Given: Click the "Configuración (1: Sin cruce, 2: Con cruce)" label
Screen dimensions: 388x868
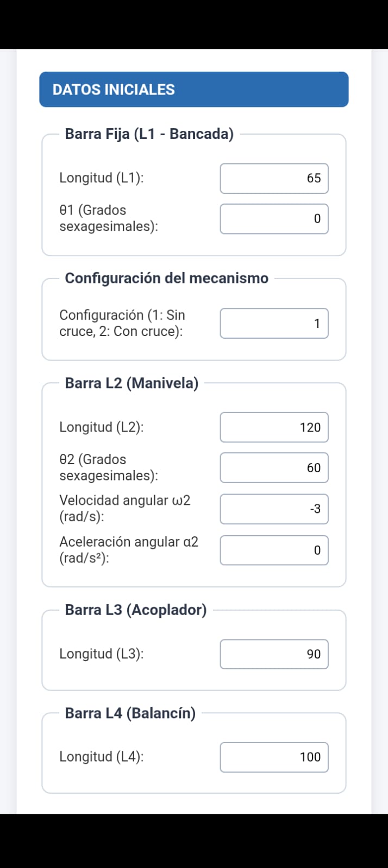Looking at the screenshot, I should point(122,323).
